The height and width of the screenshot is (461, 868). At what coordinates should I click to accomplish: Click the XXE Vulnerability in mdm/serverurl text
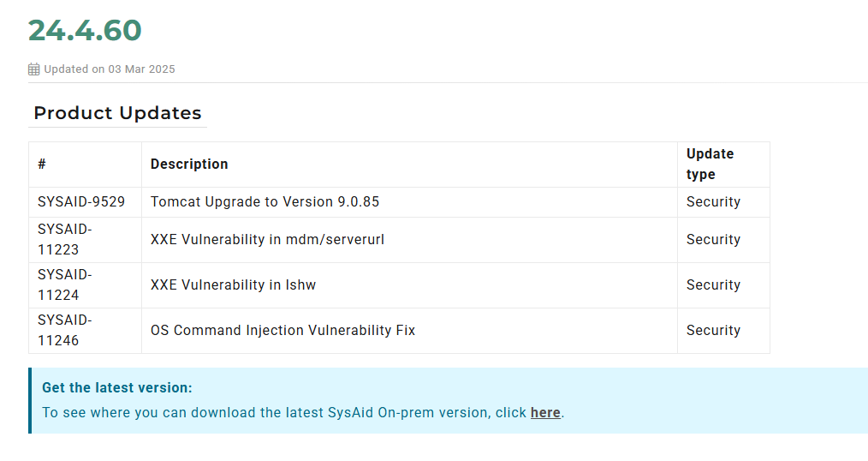[x=267, y=239]
